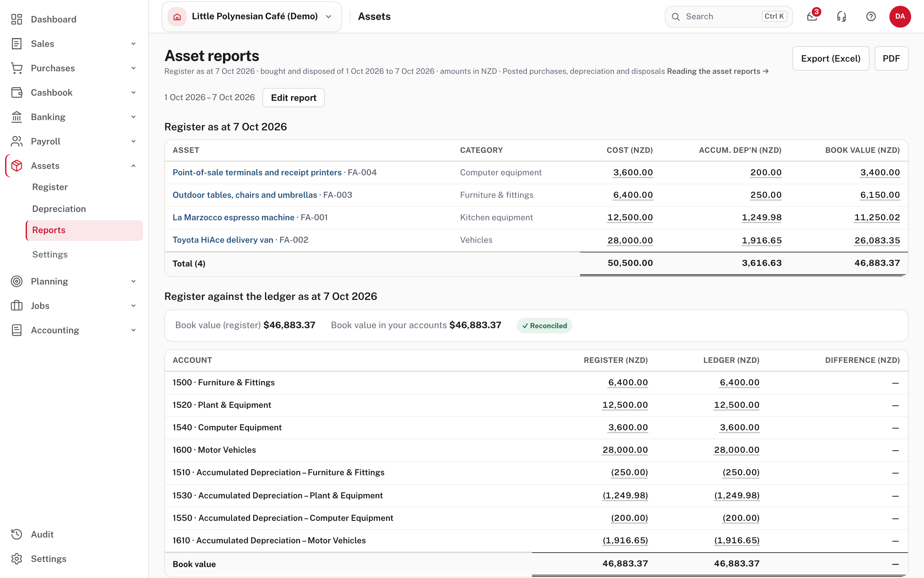The width and height of the screenshot is (924, 578).
Task: Expand the Sales menu chevron
Action: pos(133,44)
